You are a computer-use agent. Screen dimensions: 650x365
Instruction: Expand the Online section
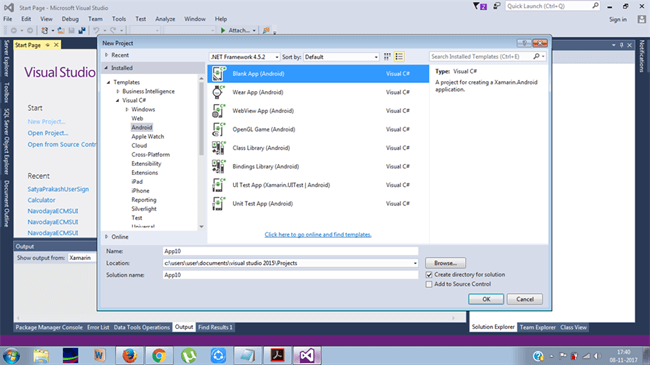(107, 237)
